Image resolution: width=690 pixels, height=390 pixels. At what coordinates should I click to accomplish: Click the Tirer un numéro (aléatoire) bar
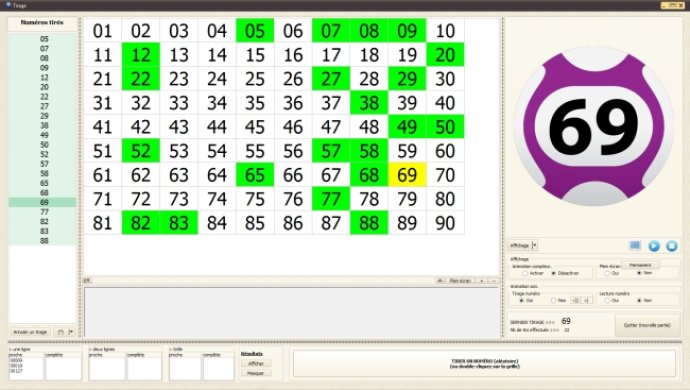pyautogui.click(x=484, y=364)
